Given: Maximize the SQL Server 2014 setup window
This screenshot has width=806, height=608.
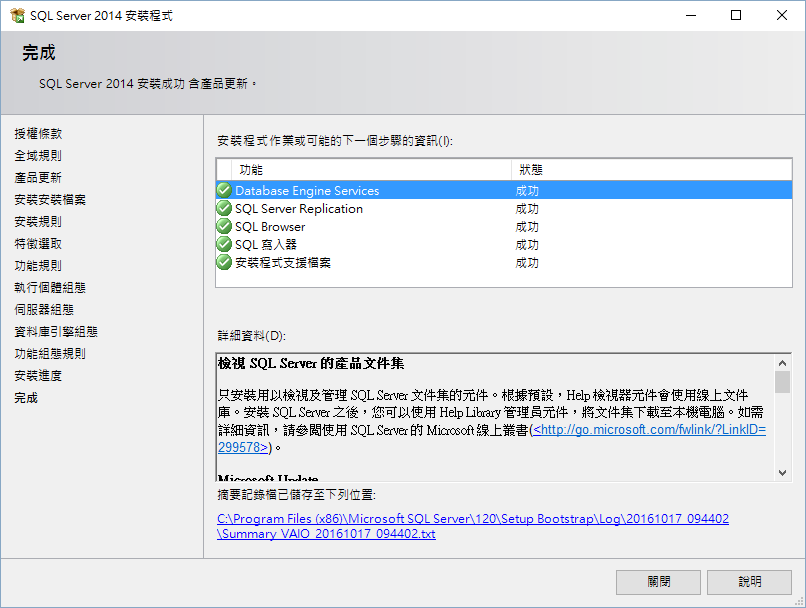Looking at the screenshot, I should [736, 15].
